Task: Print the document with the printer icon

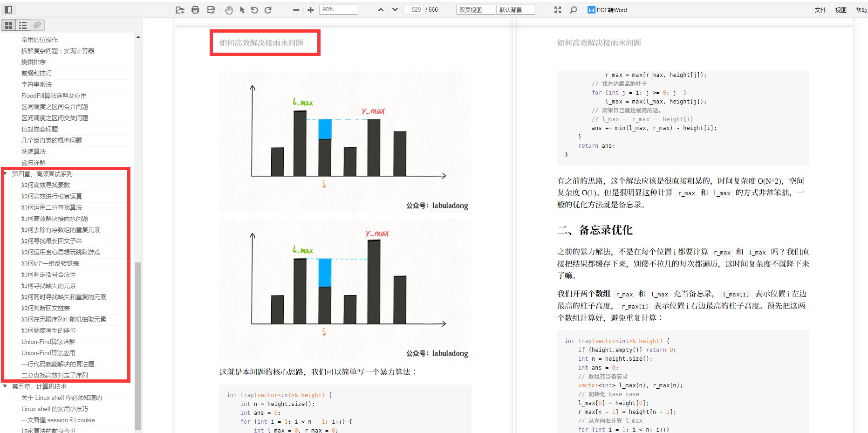Action: pyautogui.click(x=195, y=9)
